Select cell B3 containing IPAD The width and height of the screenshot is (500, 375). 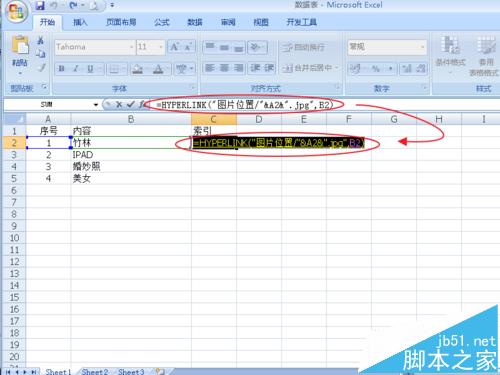pyautogui.click(x=131, y=155)
